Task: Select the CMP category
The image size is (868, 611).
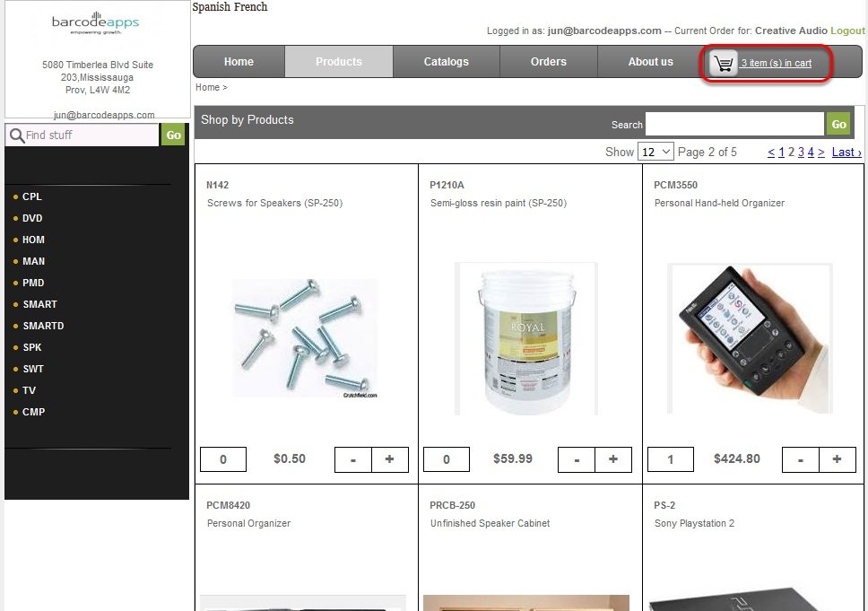Action: click(34, 413)
